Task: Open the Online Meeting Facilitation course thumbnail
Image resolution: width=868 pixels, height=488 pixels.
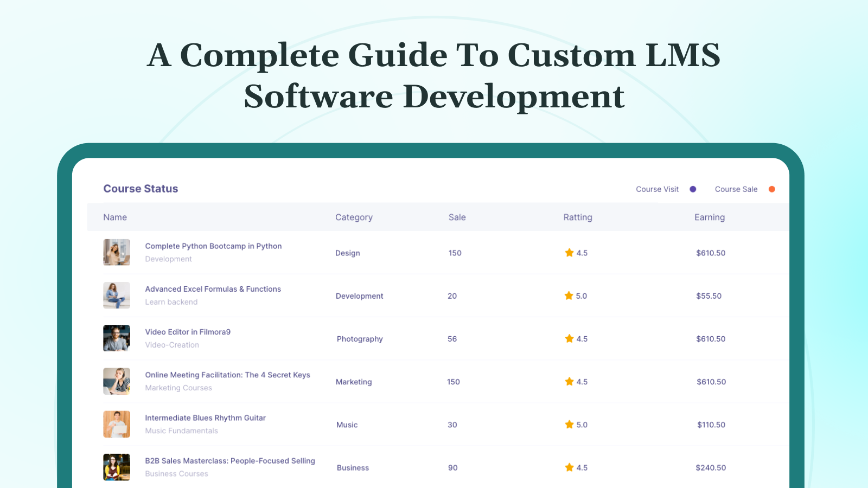Action: click(x=117, y=381)
